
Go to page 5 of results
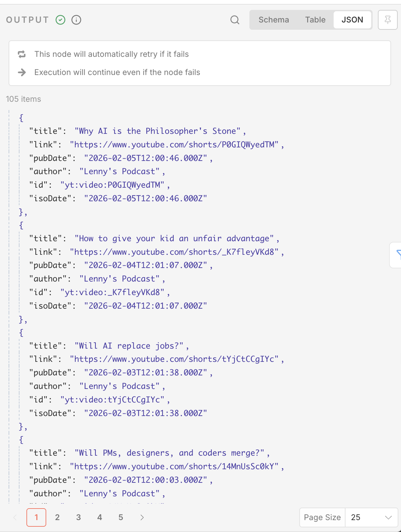(121, 517)
